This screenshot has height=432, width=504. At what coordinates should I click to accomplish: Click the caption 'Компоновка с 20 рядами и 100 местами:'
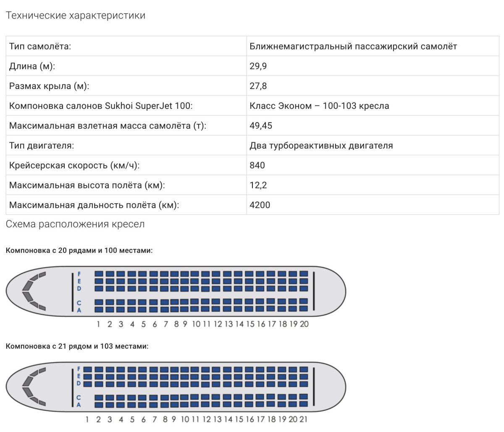click(x=79, y=250)
